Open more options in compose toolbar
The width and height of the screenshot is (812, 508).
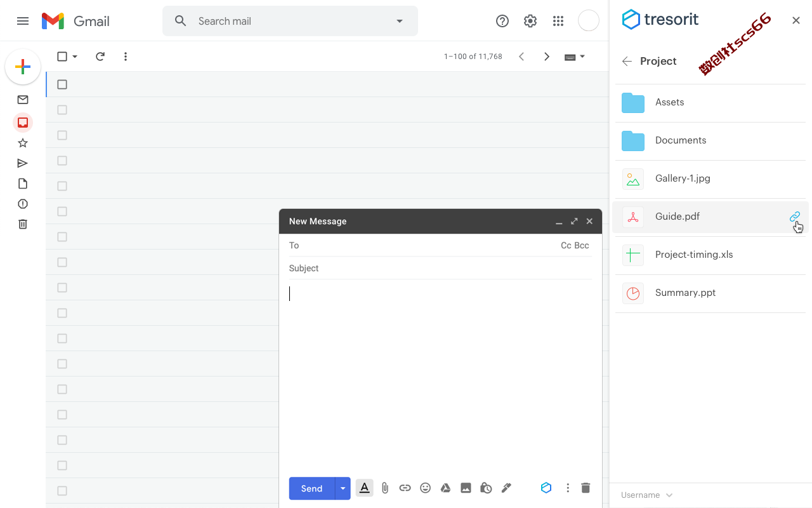(568, 488)
